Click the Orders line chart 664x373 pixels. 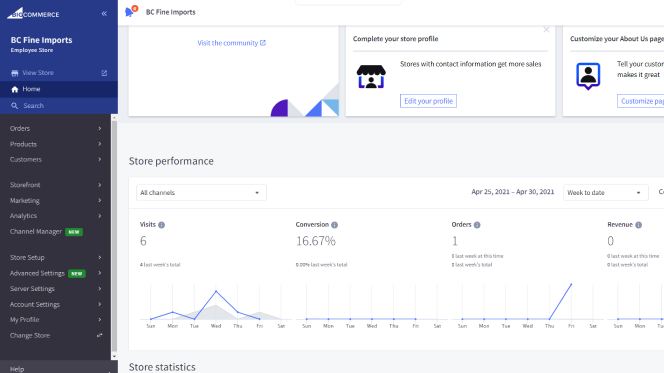pyautogui.click(x=527, y=302)
